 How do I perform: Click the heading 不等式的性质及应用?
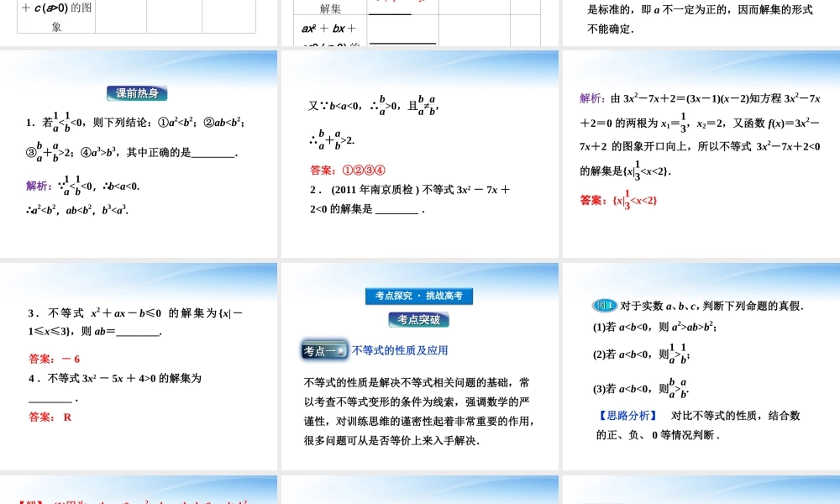click(400, 350)
